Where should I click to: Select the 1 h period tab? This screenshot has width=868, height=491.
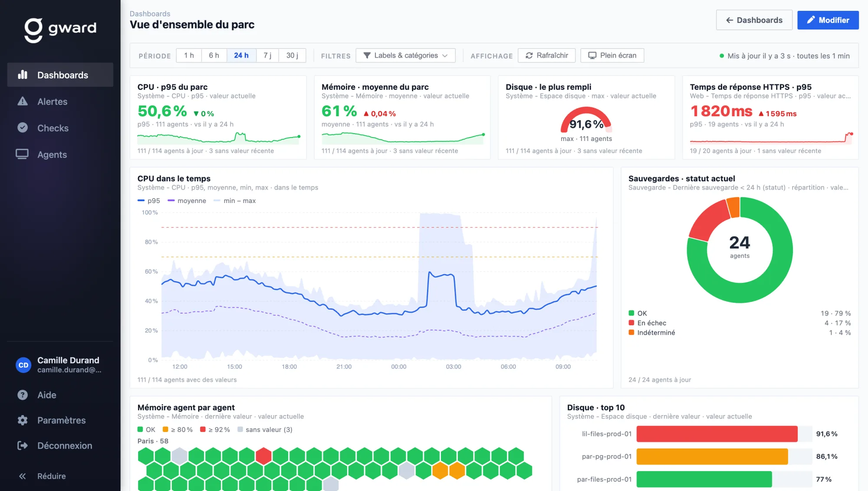(189, 56)
